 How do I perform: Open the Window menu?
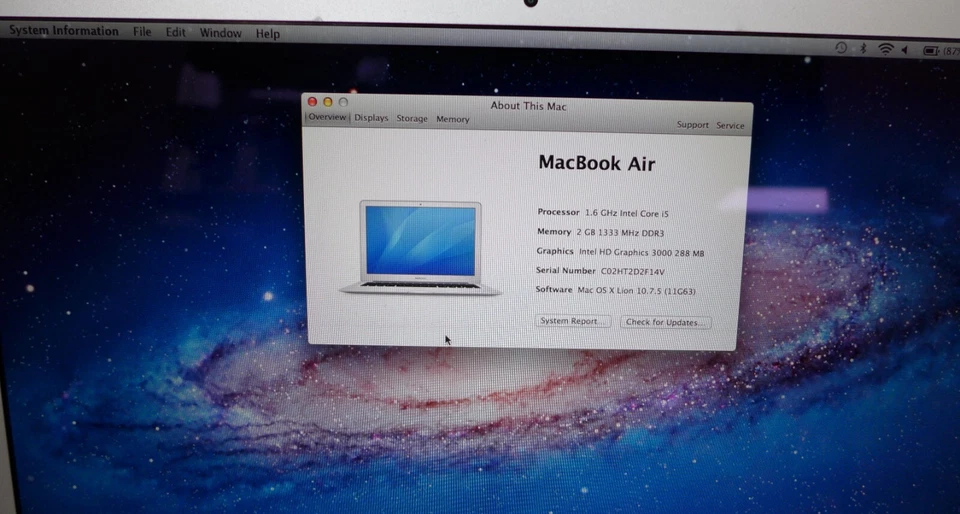(220, 33)
